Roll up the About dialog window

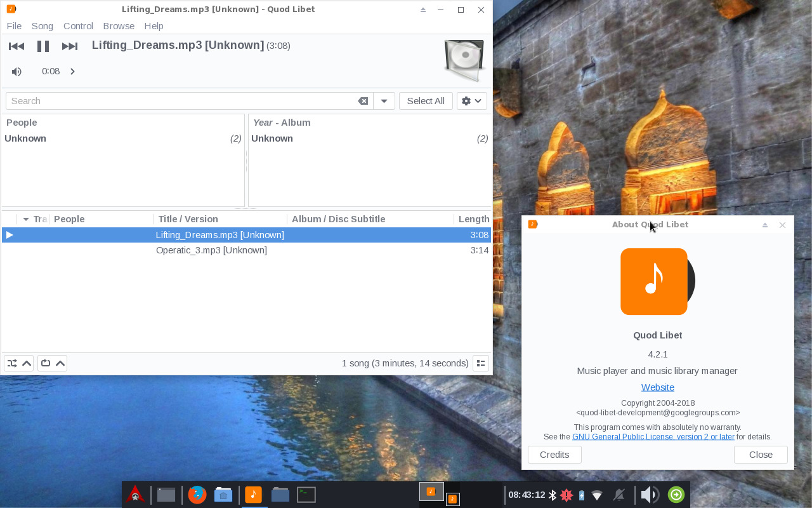[x=765, y=225]
